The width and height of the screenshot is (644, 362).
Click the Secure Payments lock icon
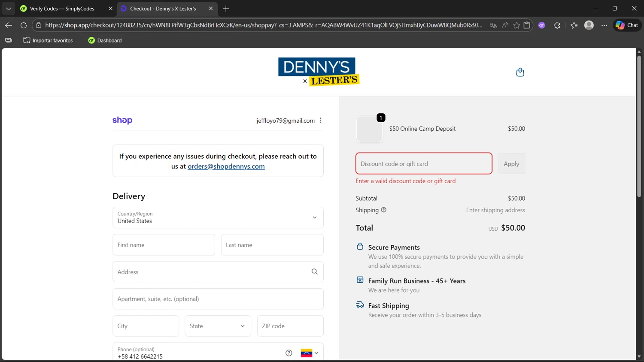360,247
